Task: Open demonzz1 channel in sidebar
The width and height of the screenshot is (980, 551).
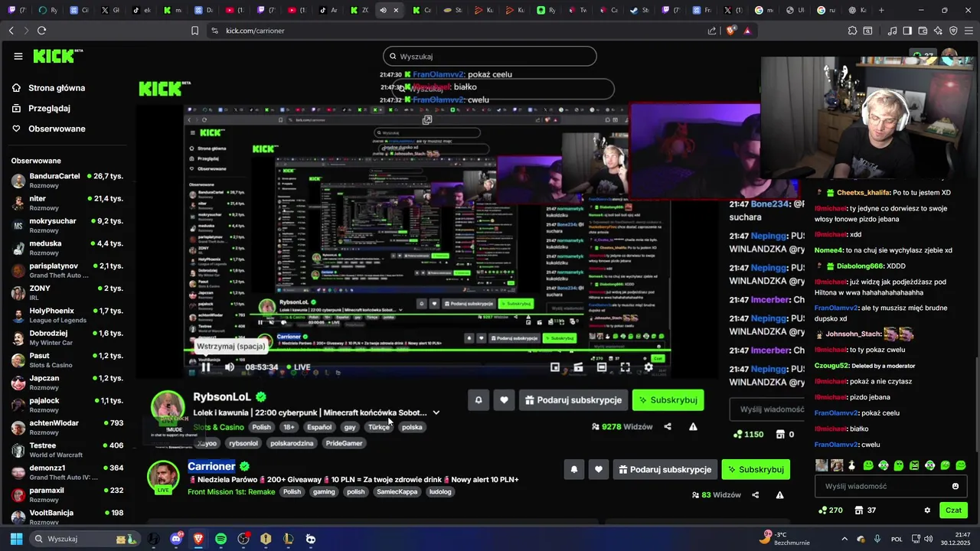Action: (x=67, y=472)
